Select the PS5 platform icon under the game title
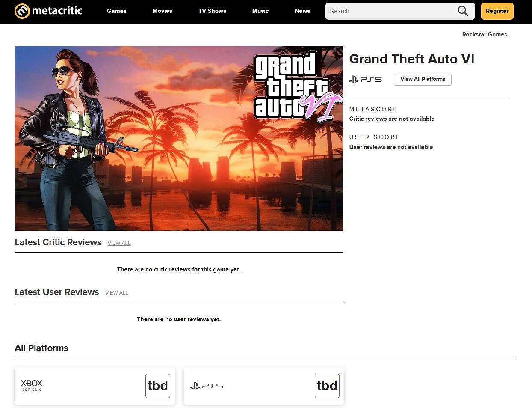 pos(365,79)
